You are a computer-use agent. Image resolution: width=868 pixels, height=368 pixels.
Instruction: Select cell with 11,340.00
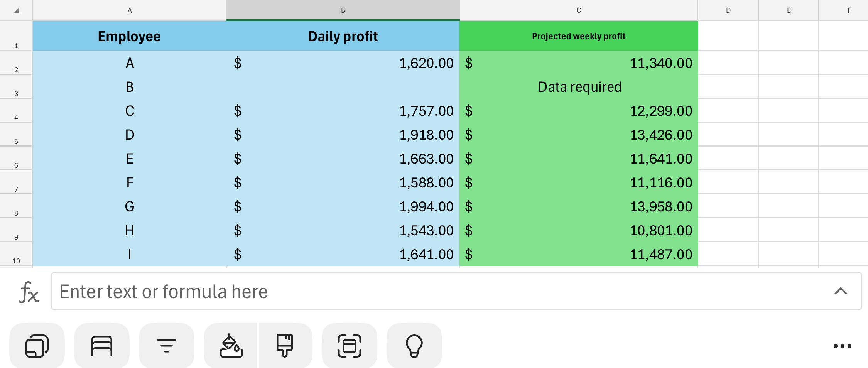(579, 62)
